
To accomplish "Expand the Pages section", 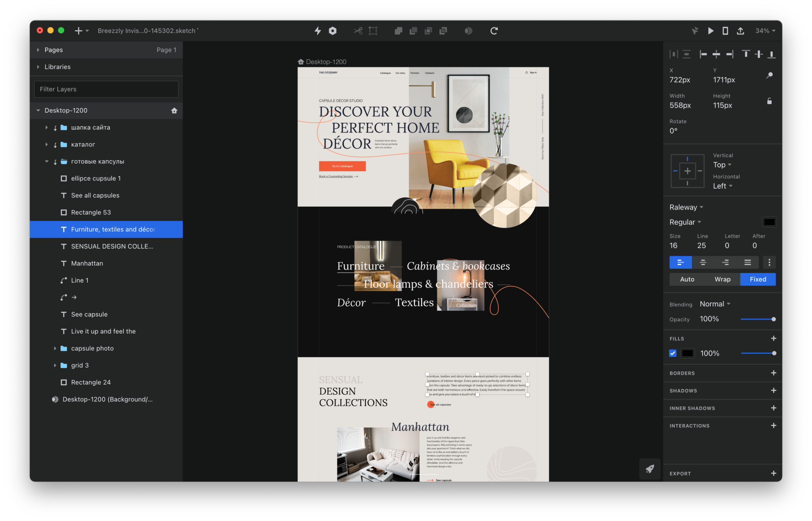I will click(38, 50).
